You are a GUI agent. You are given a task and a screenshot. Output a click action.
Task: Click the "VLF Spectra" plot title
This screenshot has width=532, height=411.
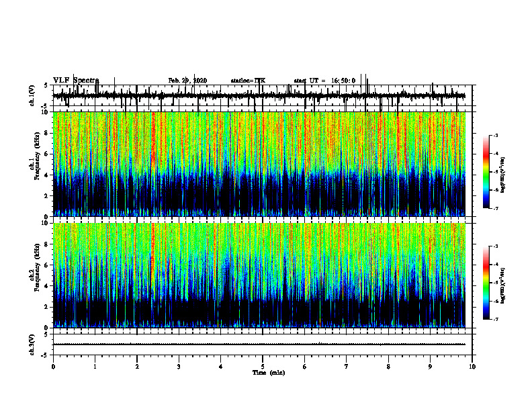(76, 81)
